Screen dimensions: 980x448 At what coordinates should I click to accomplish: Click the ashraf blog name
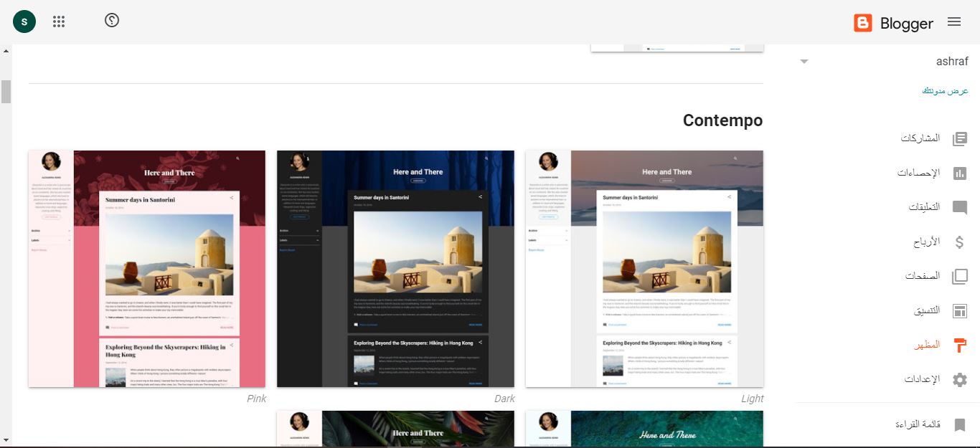click(952, 62)
